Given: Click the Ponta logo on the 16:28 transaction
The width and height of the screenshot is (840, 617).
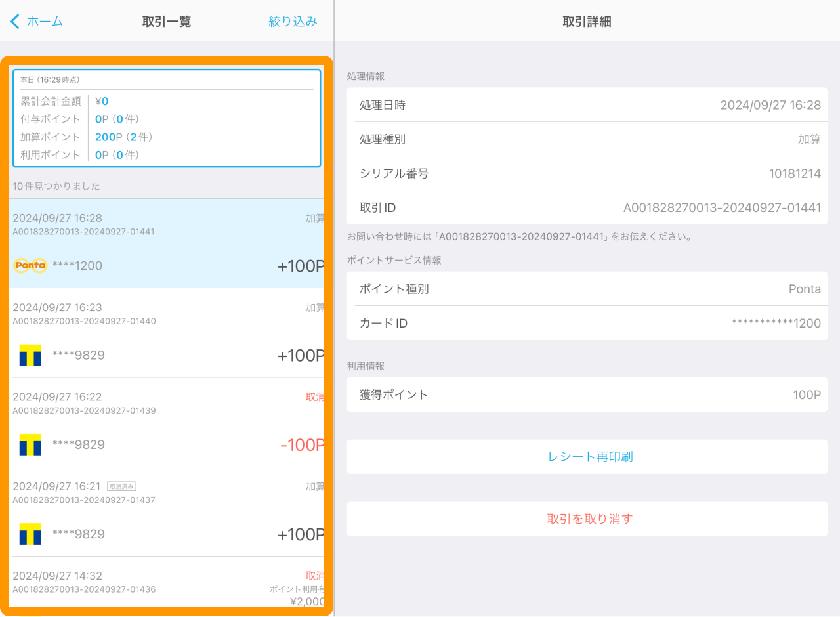Looking at the screenshot, I should point(30,265).
